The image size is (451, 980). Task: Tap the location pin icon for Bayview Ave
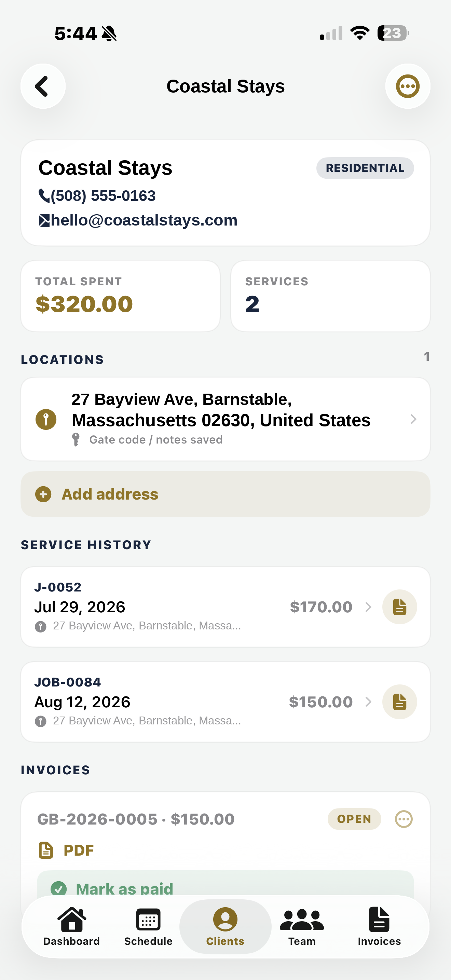pyautogui.click(x=46, y=420)
